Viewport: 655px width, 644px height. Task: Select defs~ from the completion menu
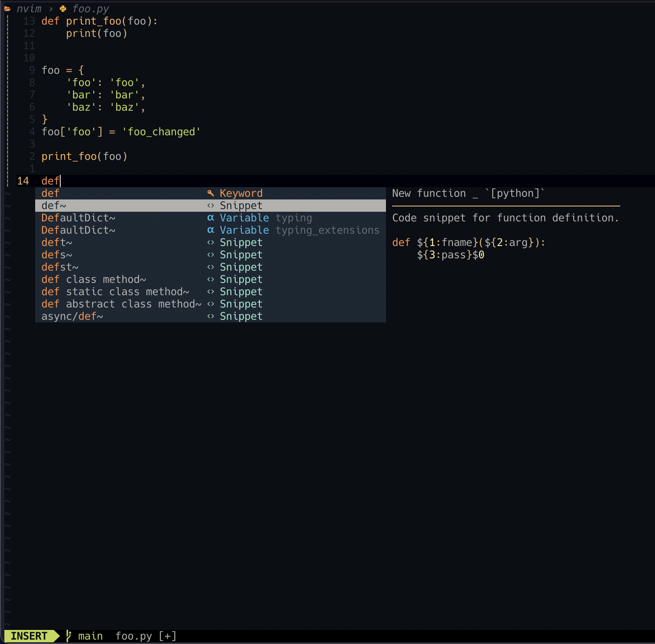coord(56,254)
